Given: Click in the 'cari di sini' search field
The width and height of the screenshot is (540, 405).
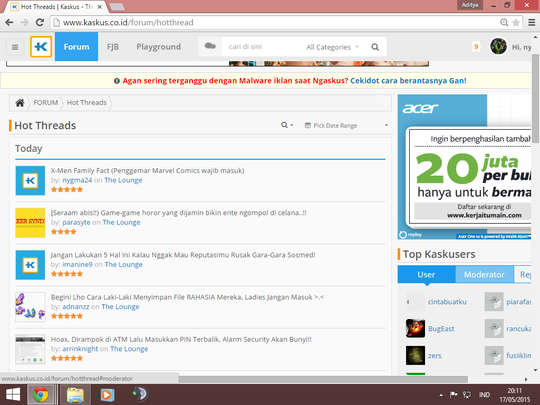Looking at the screenshot, I should click(x=262, y=47).
